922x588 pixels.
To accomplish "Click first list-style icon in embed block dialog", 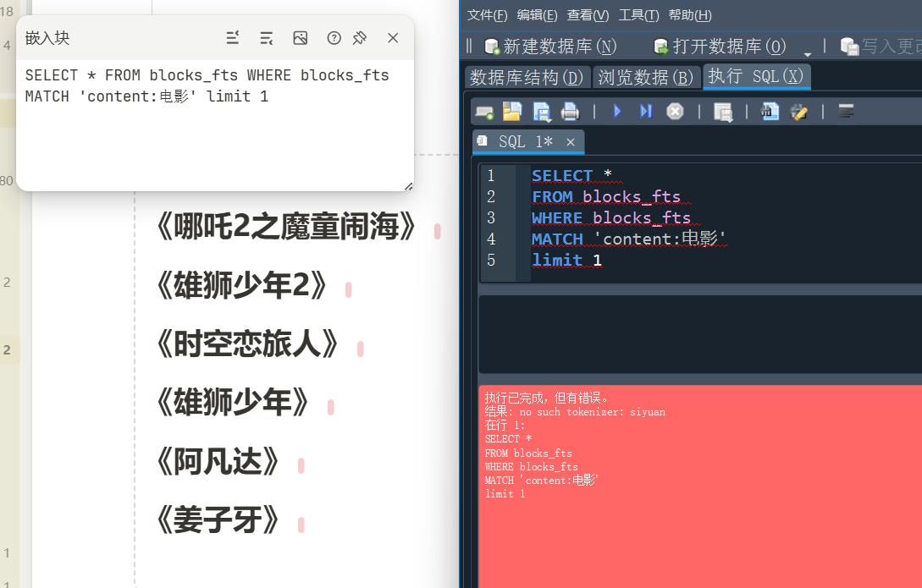I will pos(233,38).
